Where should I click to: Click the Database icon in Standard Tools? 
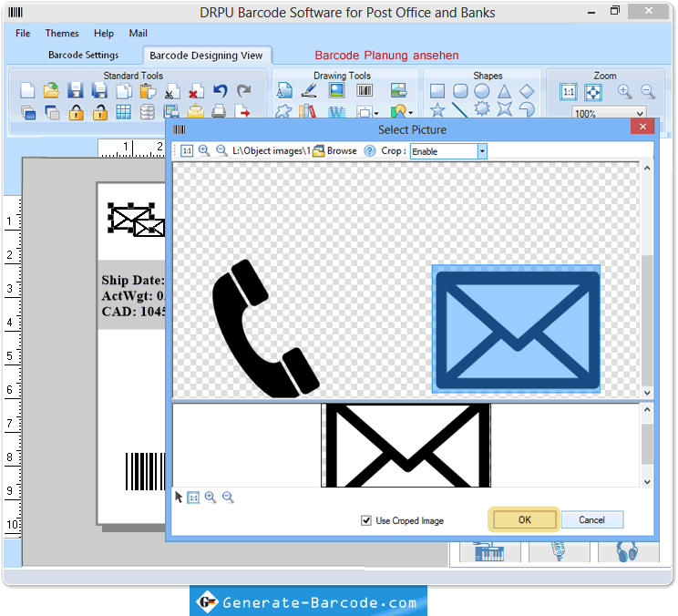(x=147, y=112)
